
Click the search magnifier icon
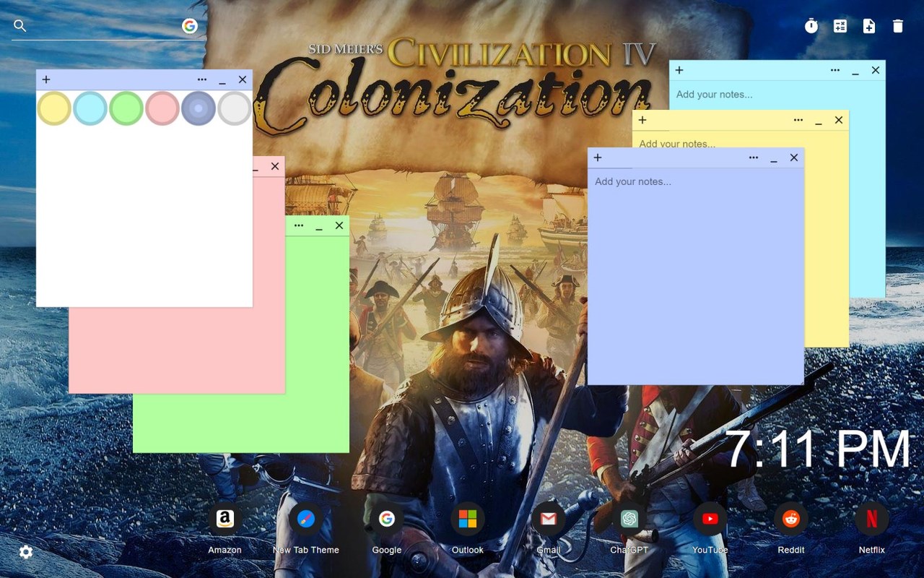coord(20,26)
